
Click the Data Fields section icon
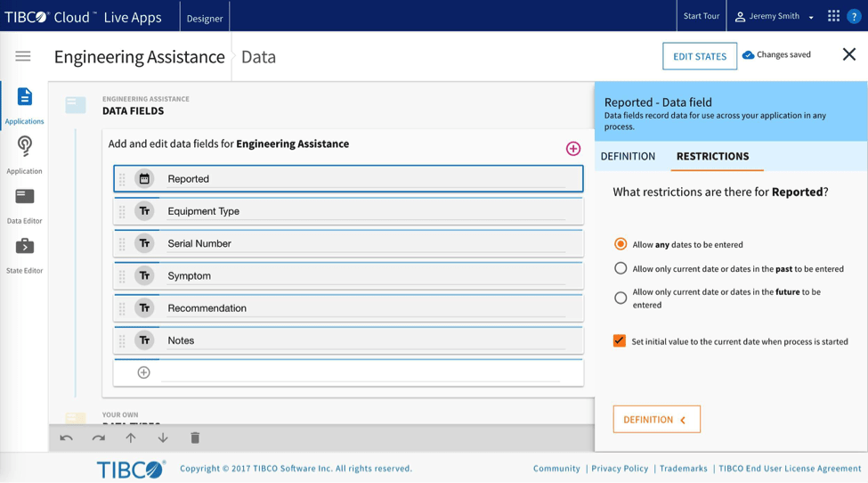[x=76, y=104]
